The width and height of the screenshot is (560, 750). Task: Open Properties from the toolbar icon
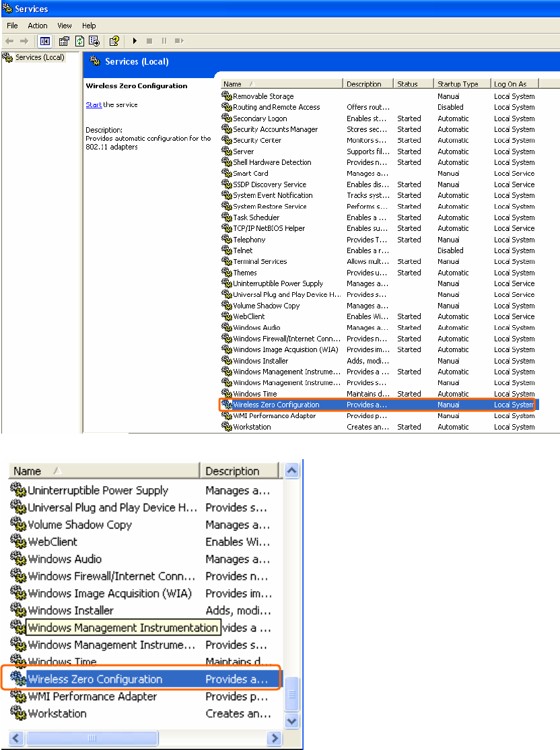[x=63, y=41]
